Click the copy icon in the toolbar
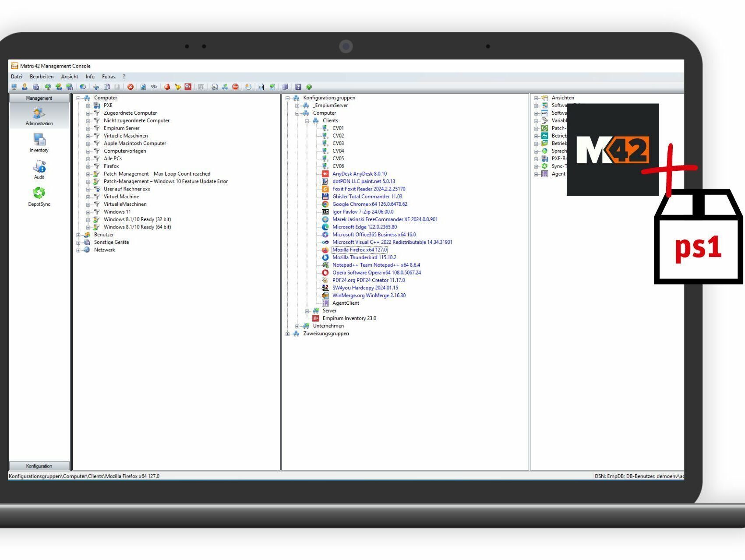The image size is (745, 560). tap(106, 87)
